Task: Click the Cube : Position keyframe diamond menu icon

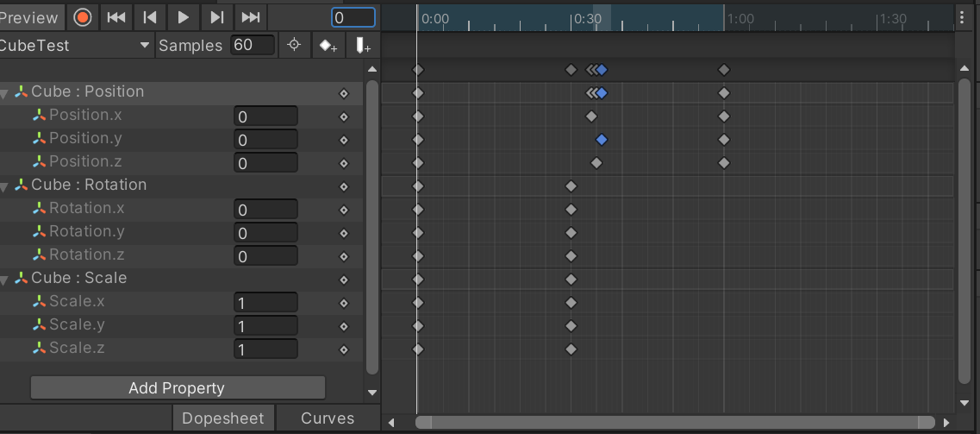Action: click(x=343, y=94)
